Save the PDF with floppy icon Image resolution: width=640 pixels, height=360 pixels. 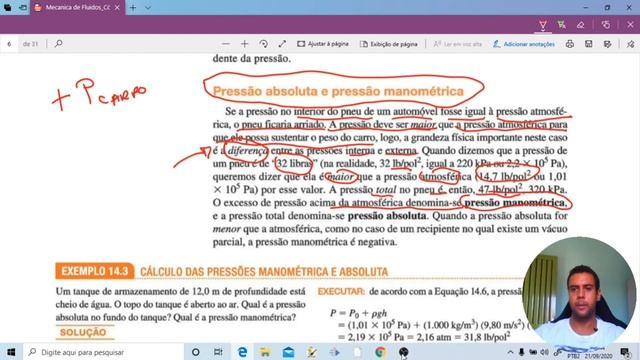point(589,44)
